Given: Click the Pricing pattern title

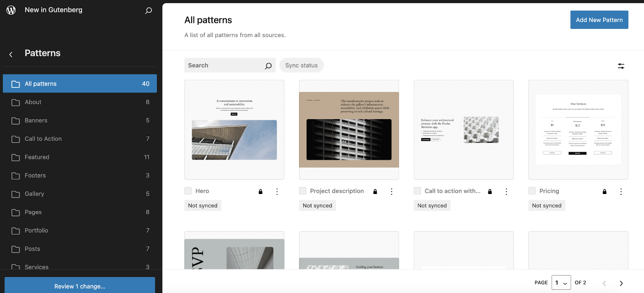Looking at the screenshot, I should (549, 191).
